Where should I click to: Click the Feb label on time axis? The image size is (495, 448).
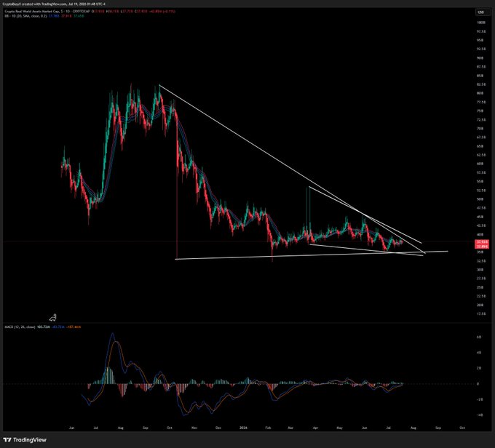[268, 428]
